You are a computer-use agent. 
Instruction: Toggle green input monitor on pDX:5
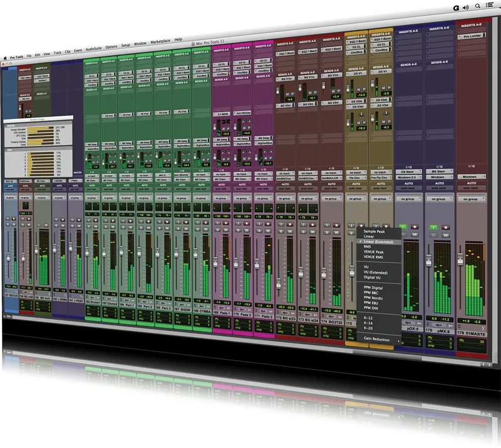(x=403, y=227)
